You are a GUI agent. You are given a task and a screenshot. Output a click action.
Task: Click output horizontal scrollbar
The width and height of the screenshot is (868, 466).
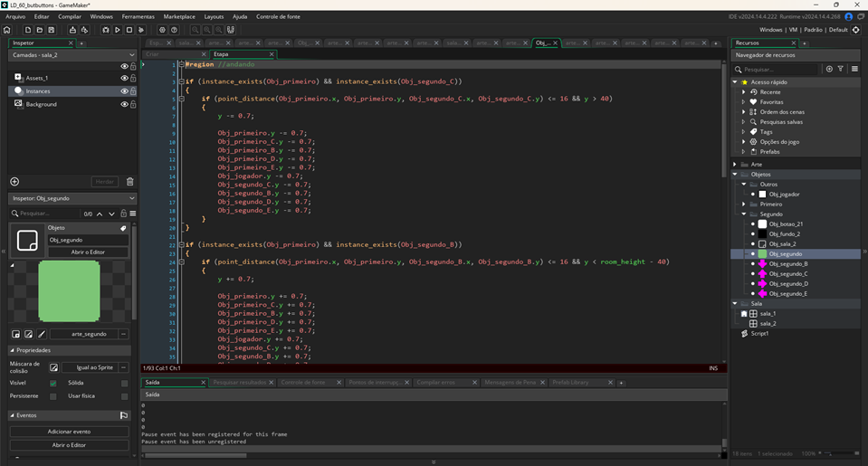196,455
